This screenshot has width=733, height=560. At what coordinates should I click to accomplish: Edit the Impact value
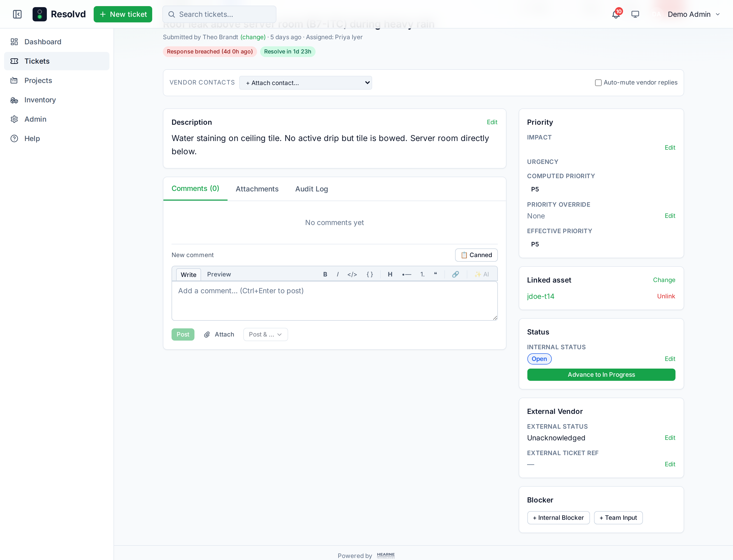coord(670,147)
